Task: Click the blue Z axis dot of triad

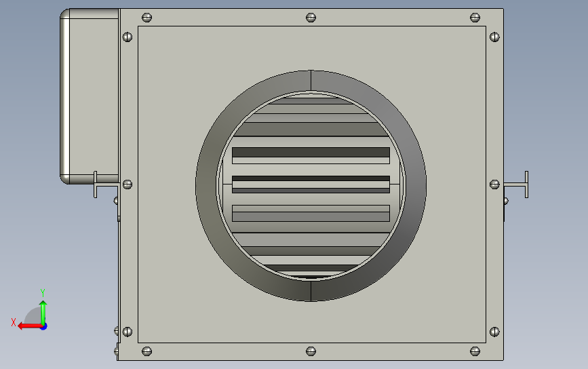Action: 44,327
